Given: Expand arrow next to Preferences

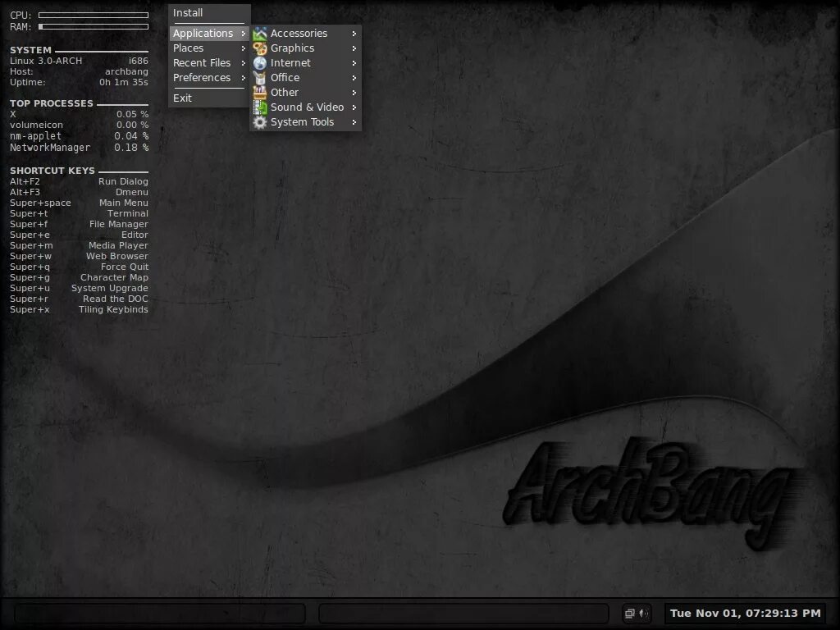Looking at the screenshot, I should (243, 78).
